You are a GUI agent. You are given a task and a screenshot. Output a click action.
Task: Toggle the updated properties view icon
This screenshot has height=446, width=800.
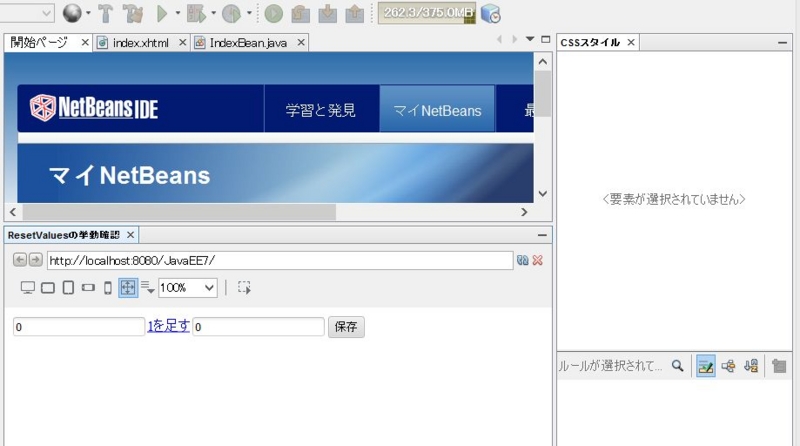coord(706,366)
